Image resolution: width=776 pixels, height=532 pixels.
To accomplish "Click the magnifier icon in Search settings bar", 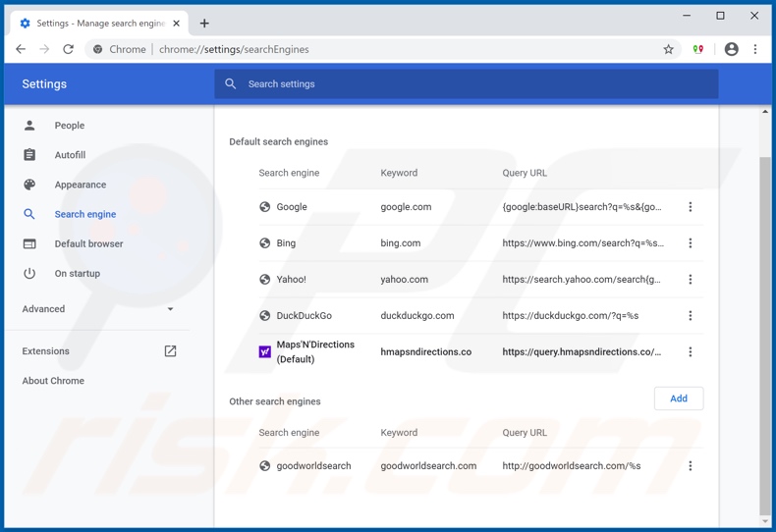I will click(230, 83).
